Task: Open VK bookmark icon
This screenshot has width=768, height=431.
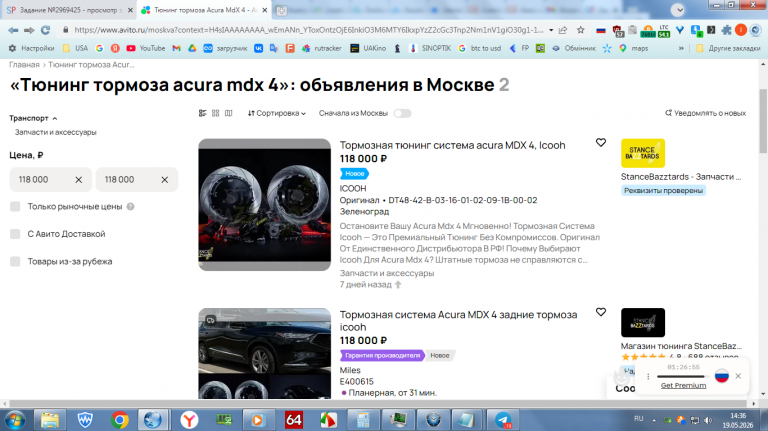Action: 259,48
